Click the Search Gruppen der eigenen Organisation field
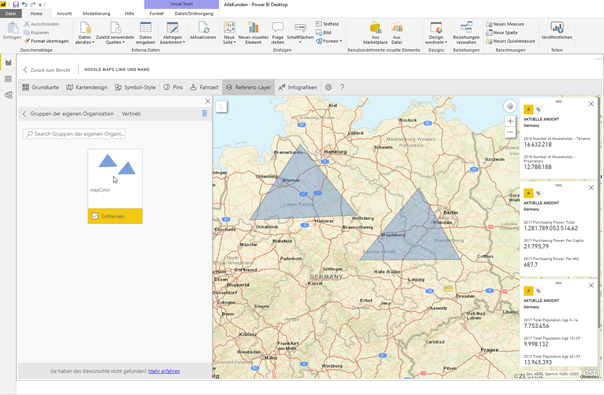 tap(74, 134)
